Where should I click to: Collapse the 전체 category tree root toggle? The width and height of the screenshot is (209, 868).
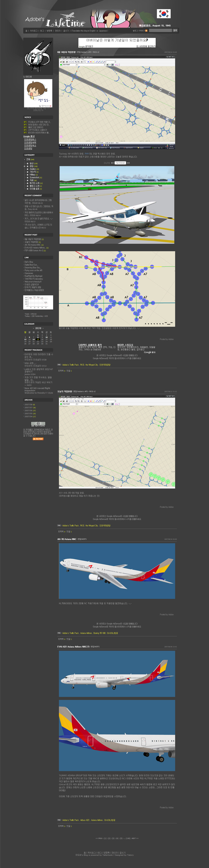[24, 159]
